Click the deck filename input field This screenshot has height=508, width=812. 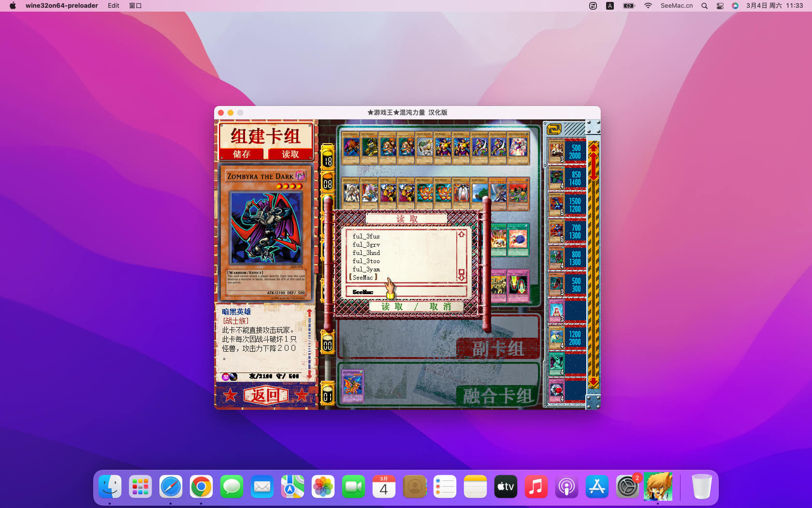[406, 292]
